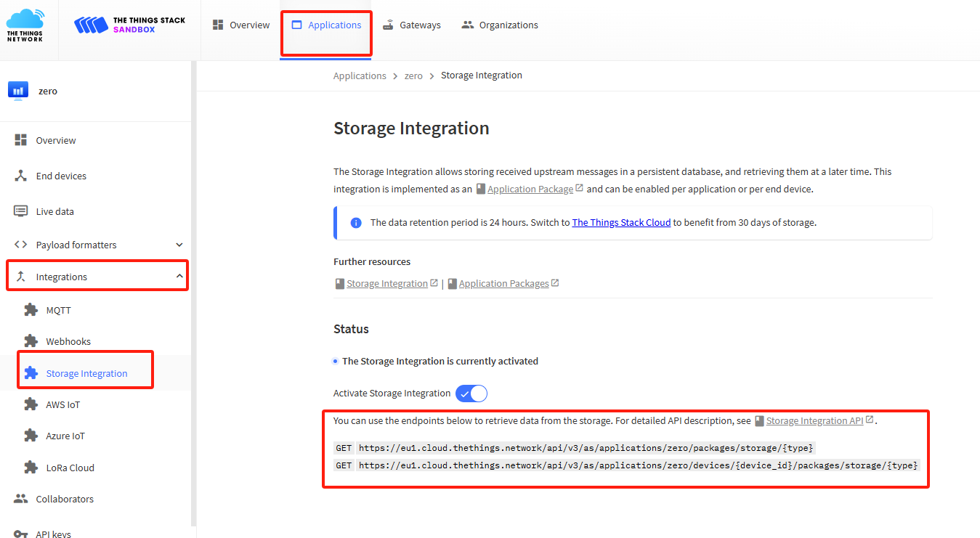Click the Integrations merge arrow icon
The width and height of the screenshot is (980, 538).
coord(21,277)
